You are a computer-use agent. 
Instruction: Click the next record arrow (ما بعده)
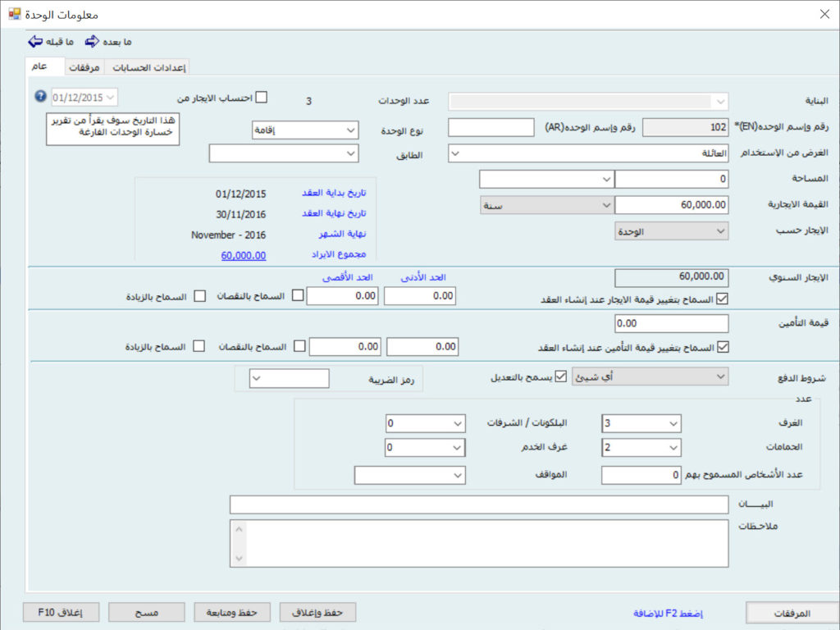92,41
